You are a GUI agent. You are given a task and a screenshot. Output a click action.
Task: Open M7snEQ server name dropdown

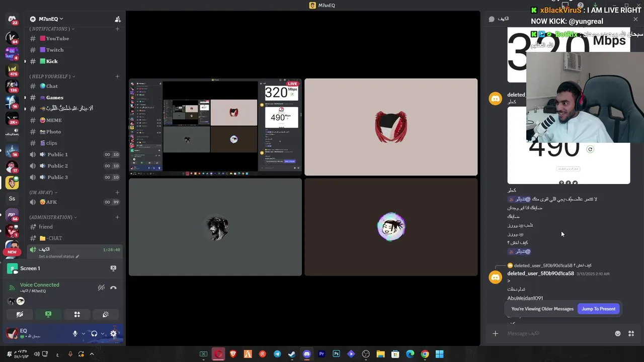coord(51,19)
